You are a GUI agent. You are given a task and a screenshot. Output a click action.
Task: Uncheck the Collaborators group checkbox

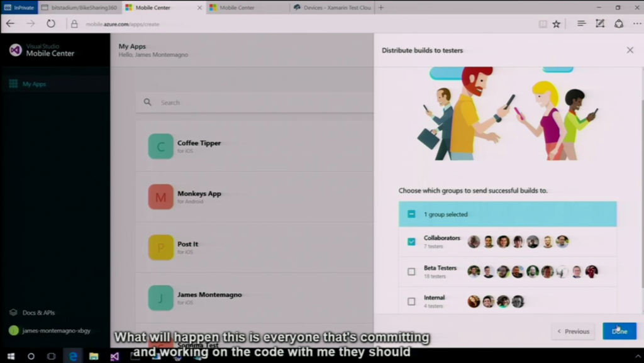(411, 242)
